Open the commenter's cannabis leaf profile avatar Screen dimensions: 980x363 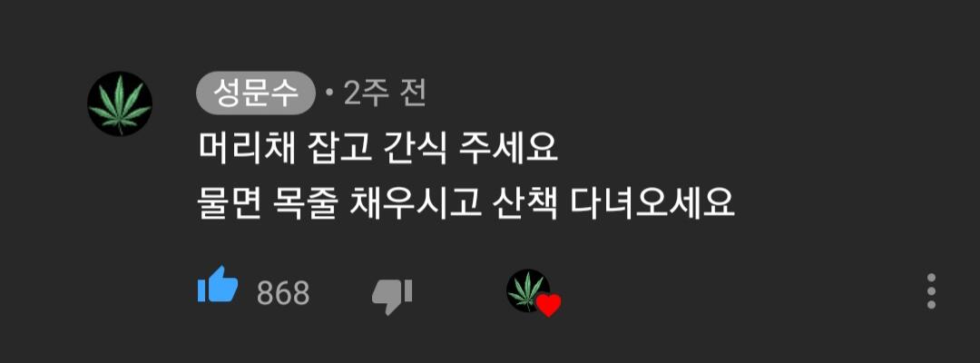click(x=120, y=103)
